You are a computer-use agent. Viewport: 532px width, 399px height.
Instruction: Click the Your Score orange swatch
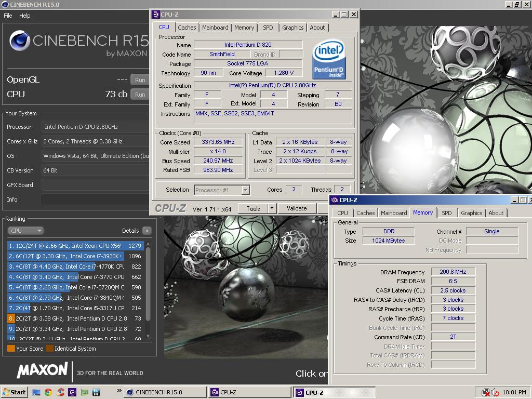coord(11,349)
